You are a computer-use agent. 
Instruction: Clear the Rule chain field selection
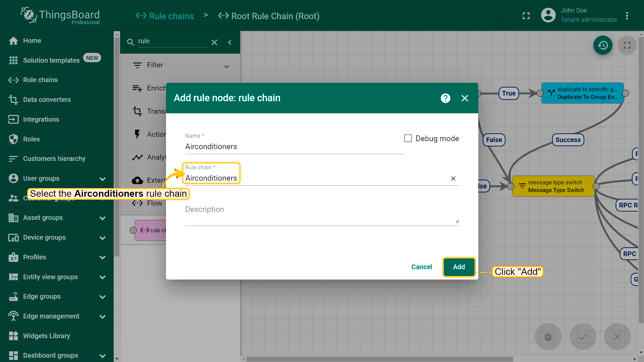point(453,178)
